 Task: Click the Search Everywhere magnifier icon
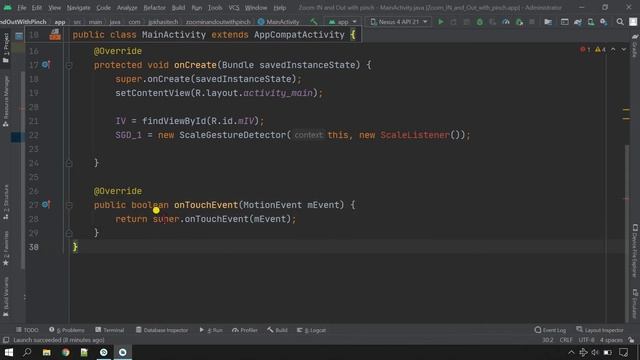tap(620, 22)
